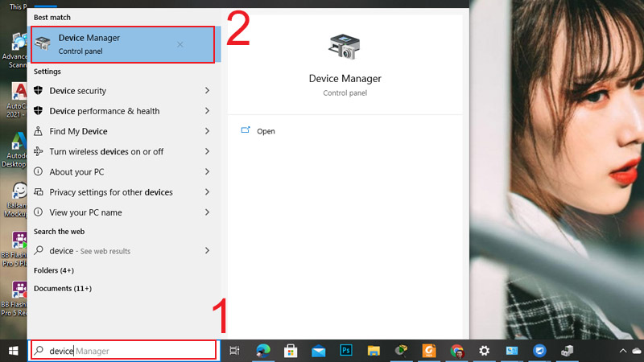Expand the About your PC result arrow
Viewport: 644px width, 362px height.
(x=207, y=172)
